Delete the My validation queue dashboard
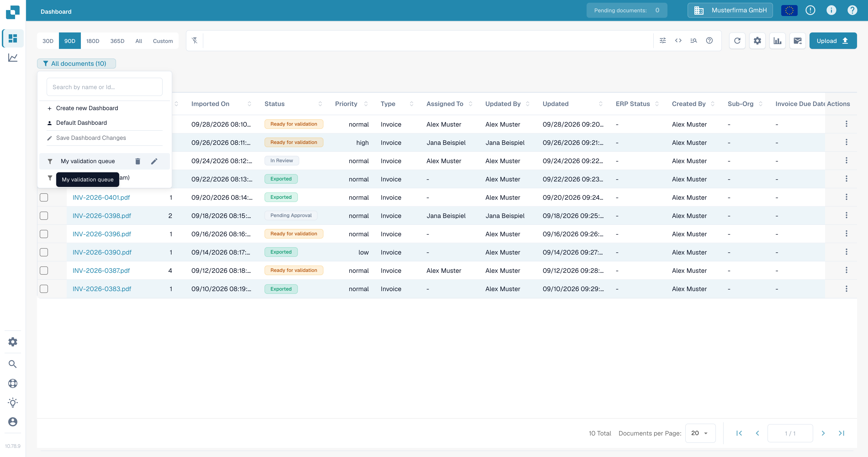Viewport: 868px width, 457px height. click(x=138, y=161)
